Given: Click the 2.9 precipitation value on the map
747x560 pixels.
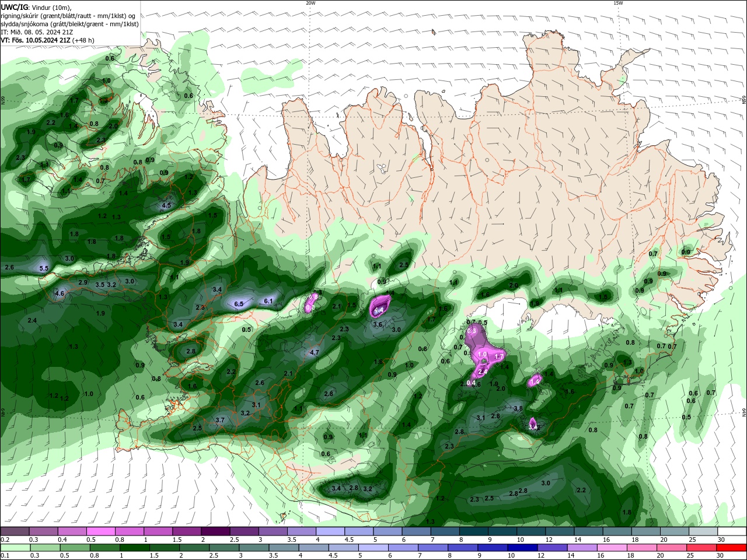Looking at the screenshot, I should [x=83, y=282].
